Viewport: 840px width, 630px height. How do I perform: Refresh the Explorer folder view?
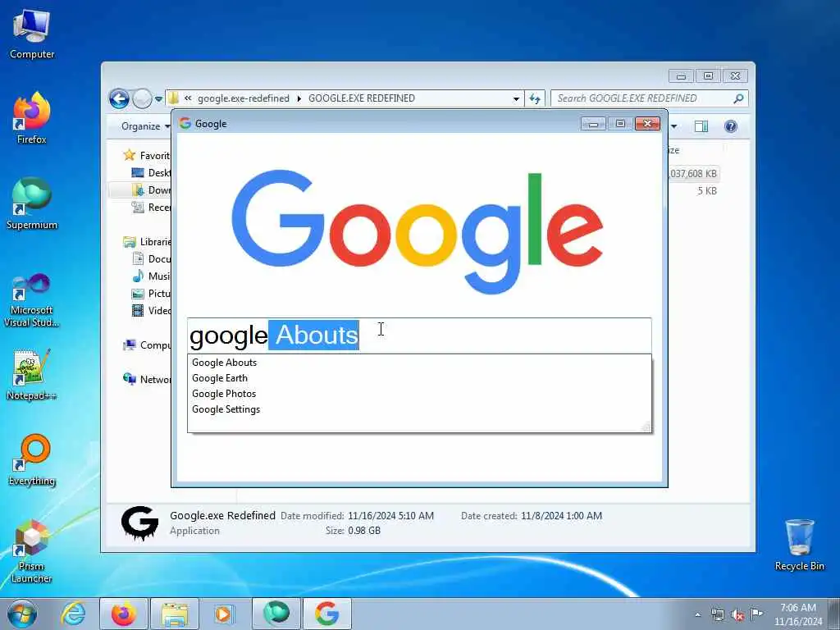click(535, 98)
